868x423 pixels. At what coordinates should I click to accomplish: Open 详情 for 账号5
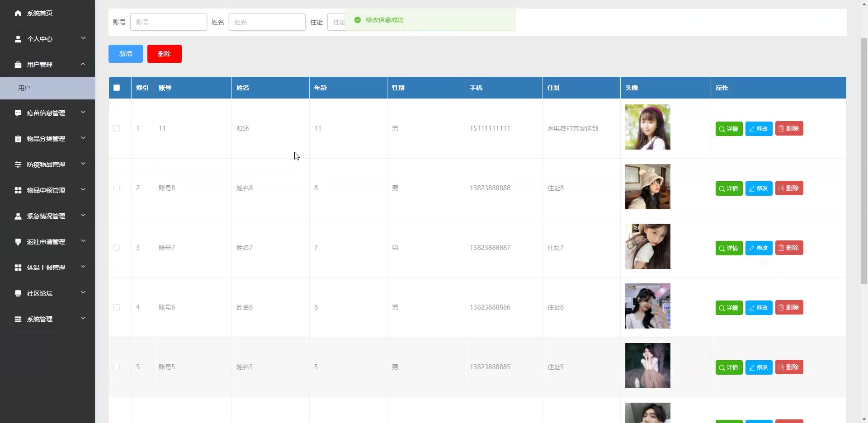coord(729,367)
